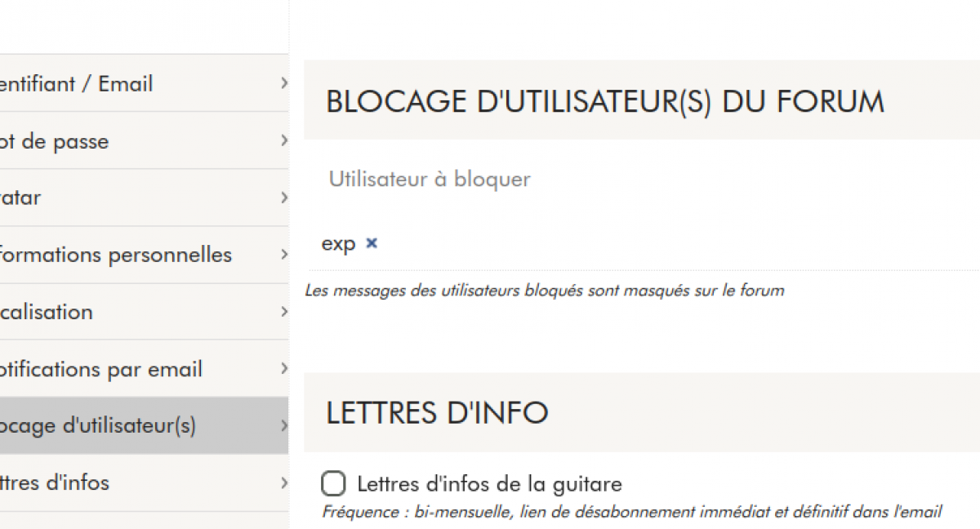The width and height of the screenshot is (980, 529).
Task: Click the chevron arrow on the Mot de passe row
Action: 283,140
